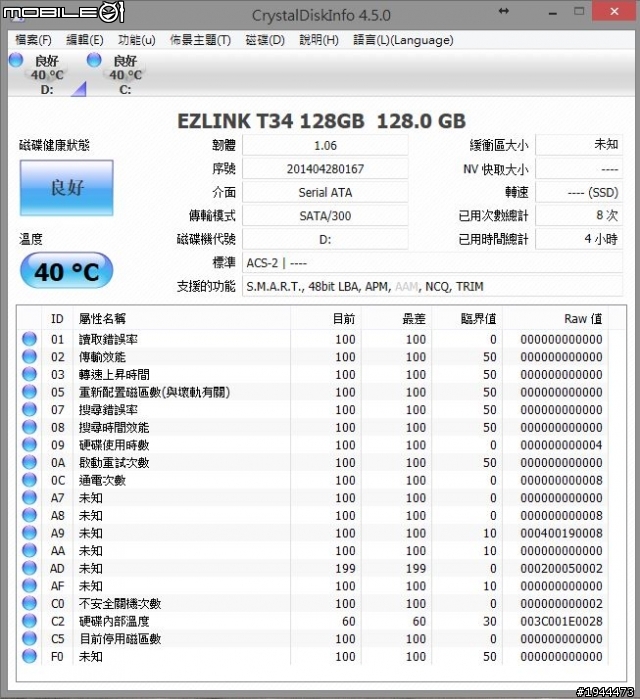The width and height of the screenshot is (640, 700).
Task: Minimize the CrystalDiskInfo window
Action: pyautogui.click(x=553, y=13)
